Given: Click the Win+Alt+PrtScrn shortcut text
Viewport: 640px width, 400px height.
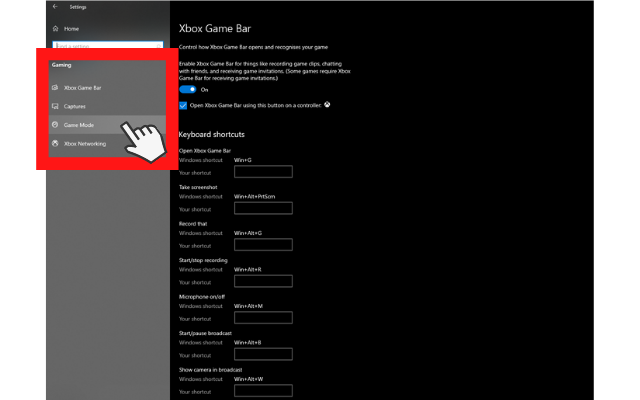Looking at the screenshot, I should pyautogui.click(x=254, y=196).
